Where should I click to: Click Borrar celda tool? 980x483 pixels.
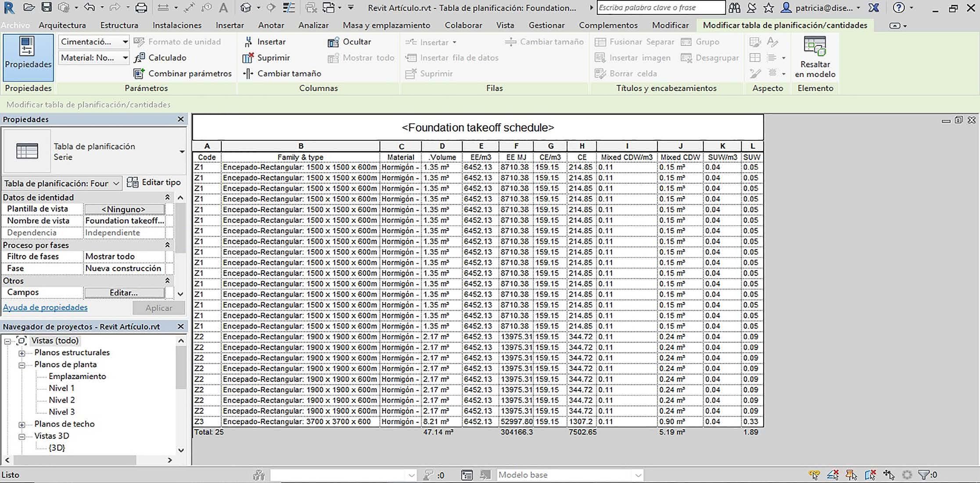[x=626, y=73]
